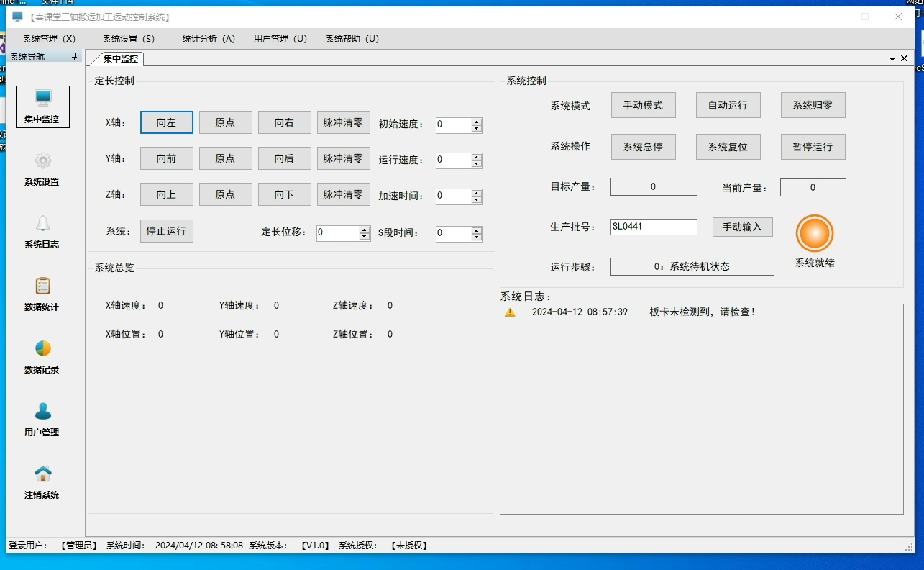Open the tab list dropdown arrow

[892, 58]
